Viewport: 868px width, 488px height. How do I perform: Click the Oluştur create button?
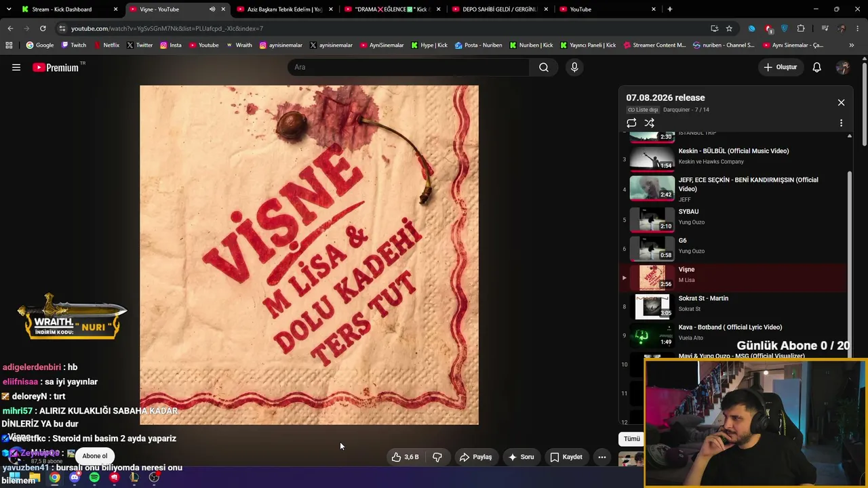780,67
